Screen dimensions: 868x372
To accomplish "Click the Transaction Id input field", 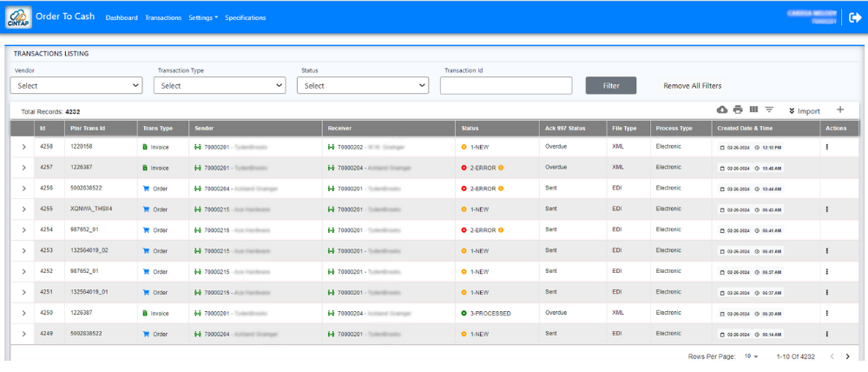I will [506, 85].
